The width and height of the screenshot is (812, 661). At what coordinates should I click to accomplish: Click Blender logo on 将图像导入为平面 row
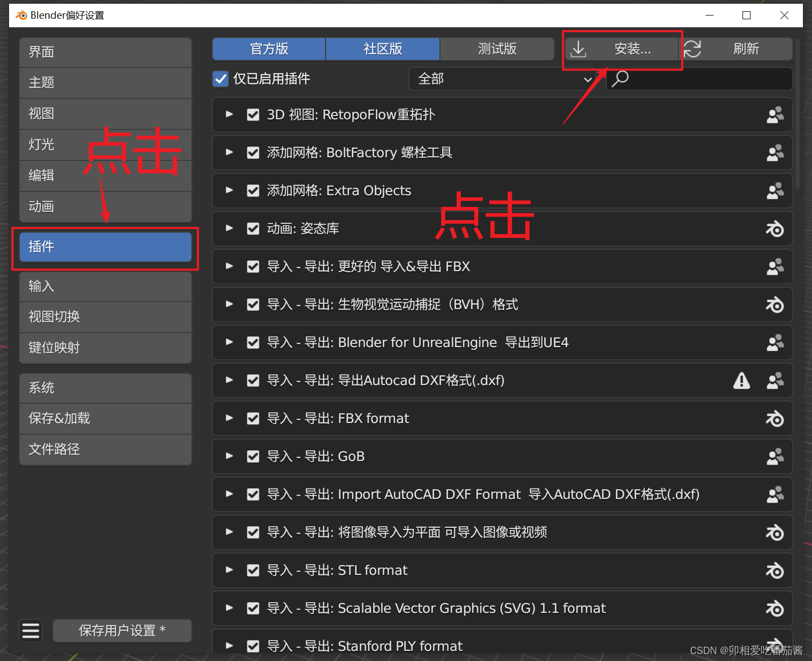775,533
